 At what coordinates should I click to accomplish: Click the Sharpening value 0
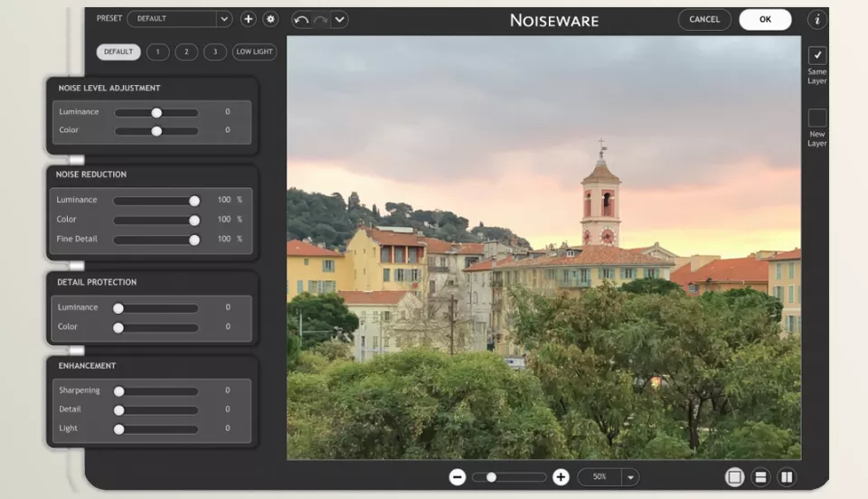point(228,391)
